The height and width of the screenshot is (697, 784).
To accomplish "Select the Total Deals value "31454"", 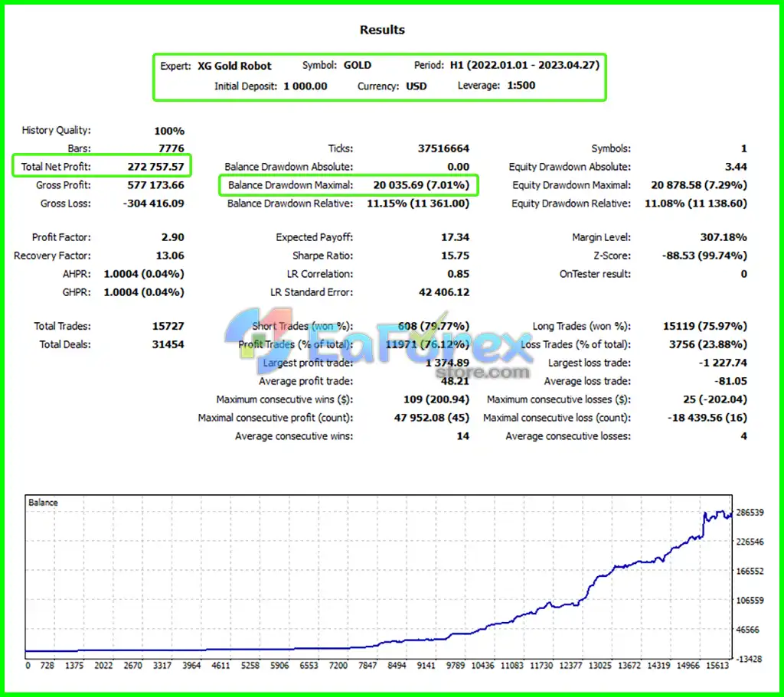I will click(x=168, y=345).
